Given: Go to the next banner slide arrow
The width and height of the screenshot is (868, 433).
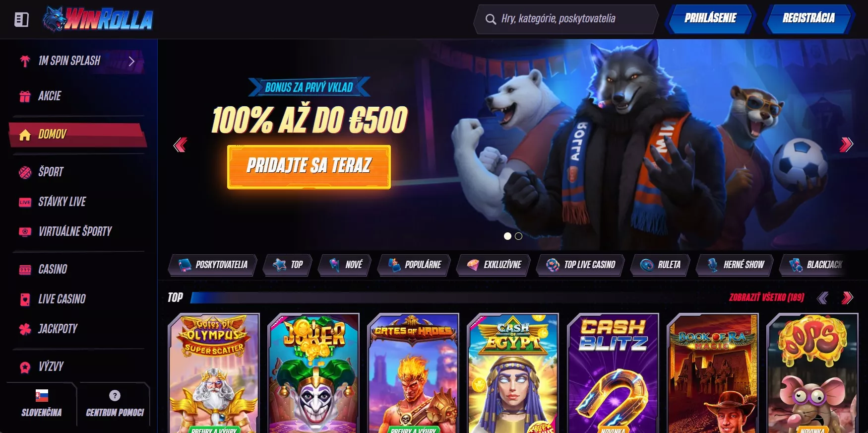Looking at the screenshot, I should (846, 144).
